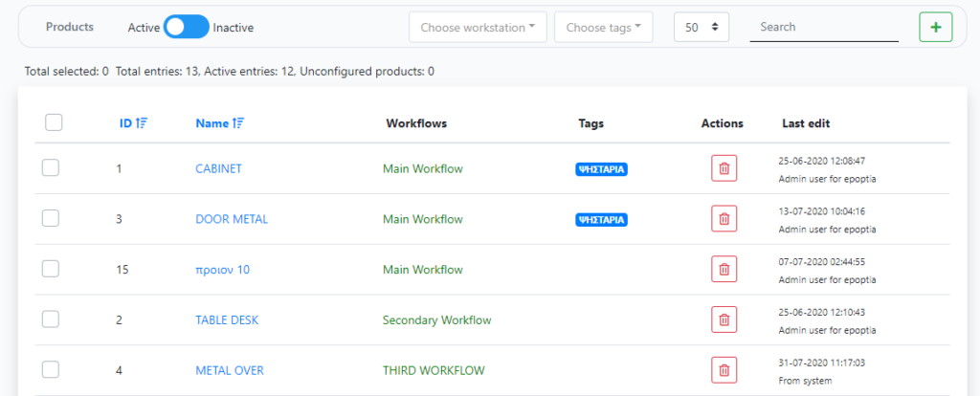980x396 pixels.
Task: Delete the METAL OVER product
Action: click(x=724, y=370)
